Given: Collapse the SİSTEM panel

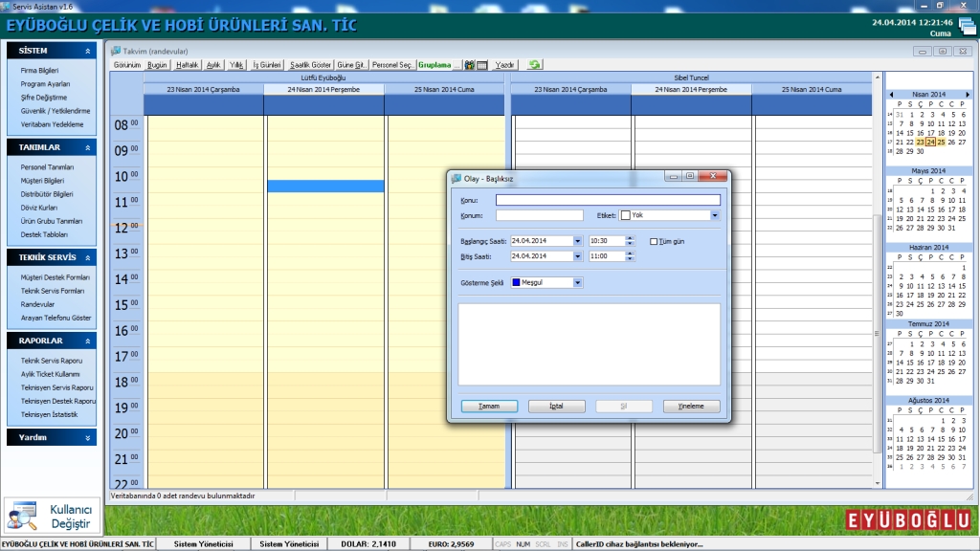Looking at the screenshot, I should pos(87,51).
